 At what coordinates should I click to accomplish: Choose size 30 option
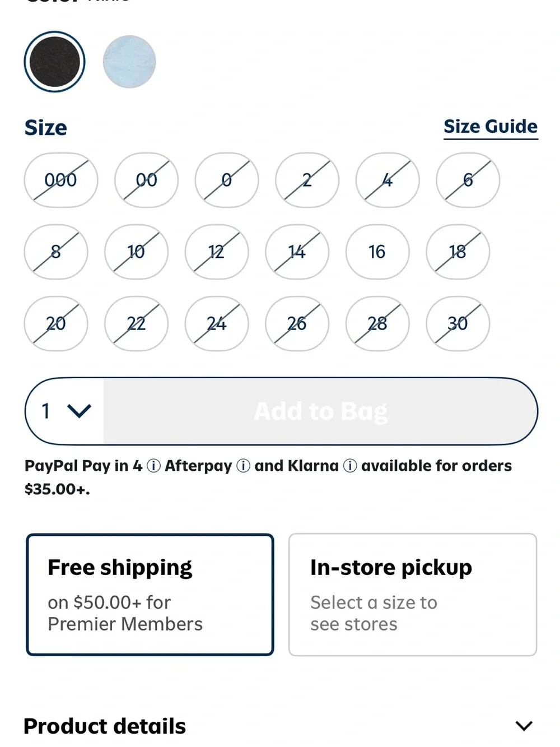[458, 324]
